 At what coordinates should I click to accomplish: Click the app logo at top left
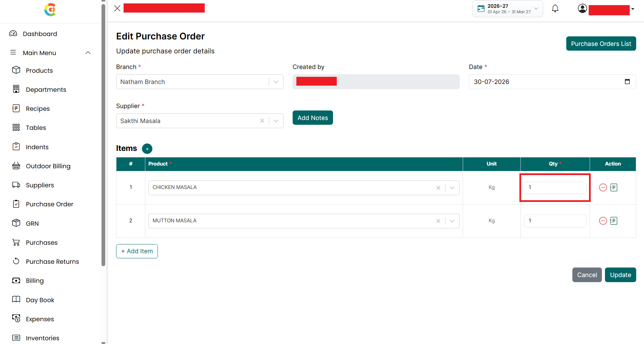pyautogui.click(x=50, y=10)
